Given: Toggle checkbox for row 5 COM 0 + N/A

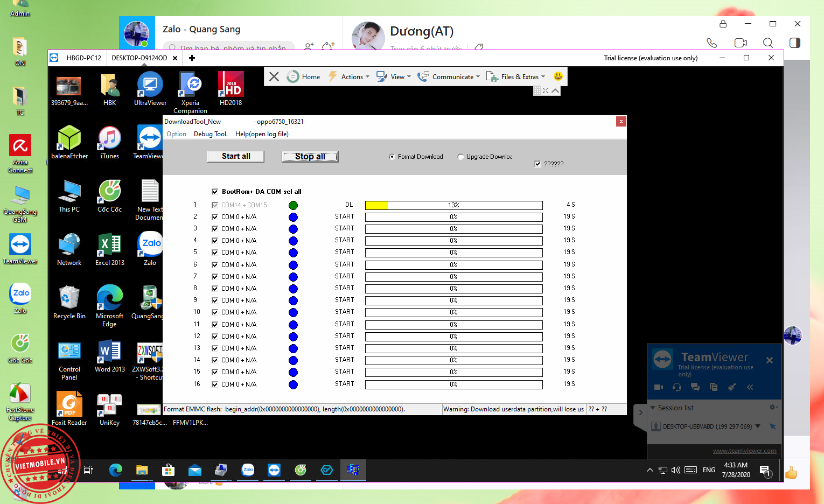Looking at the screenshot, I should point(215,253).
